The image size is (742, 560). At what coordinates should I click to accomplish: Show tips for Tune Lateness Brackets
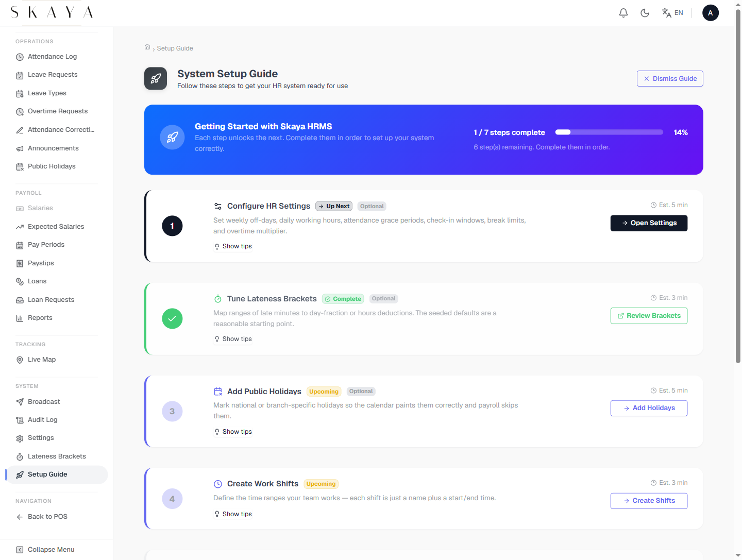point(233,339)
